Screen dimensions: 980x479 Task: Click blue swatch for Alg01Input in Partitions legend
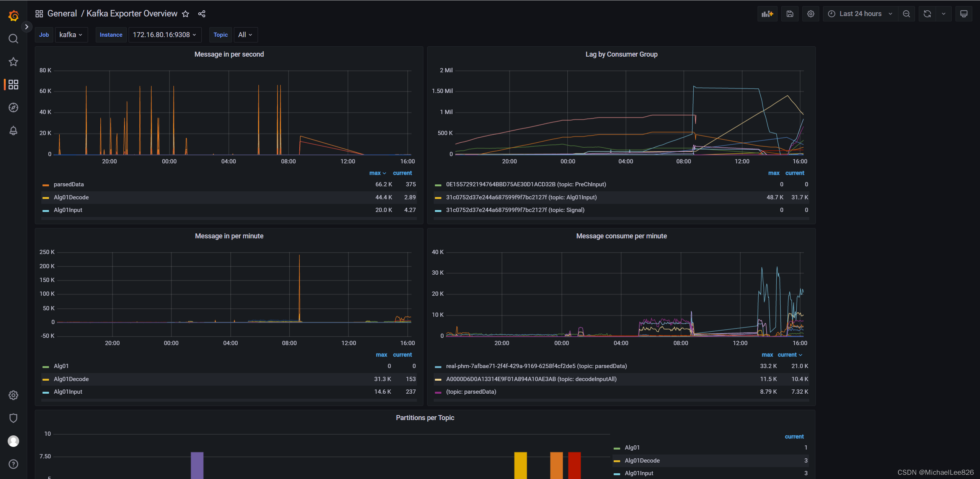click(x=617, y=474)
